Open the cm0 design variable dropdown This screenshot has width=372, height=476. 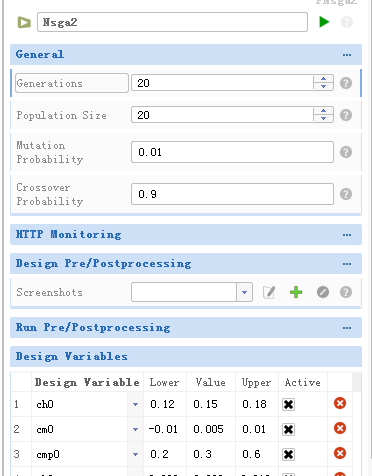(x=135, y=429)
